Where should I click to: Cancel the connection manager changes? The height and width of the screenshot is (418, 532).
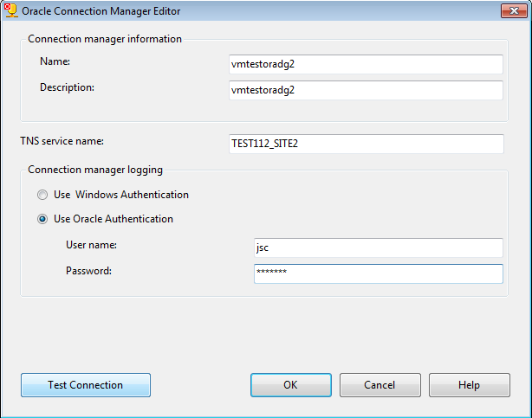(x=380, y=385)
